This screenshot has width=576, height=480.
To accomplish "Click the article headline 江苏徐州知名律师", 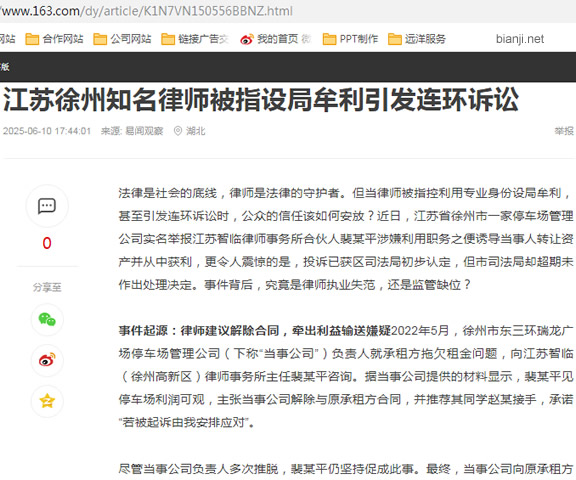I will coord(261,100).
